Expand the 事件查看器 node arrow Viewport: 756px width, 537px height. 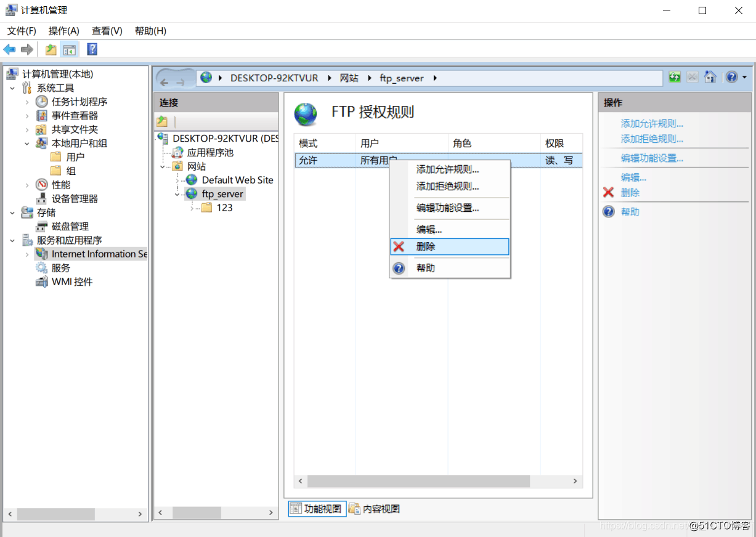click(27, 116)
